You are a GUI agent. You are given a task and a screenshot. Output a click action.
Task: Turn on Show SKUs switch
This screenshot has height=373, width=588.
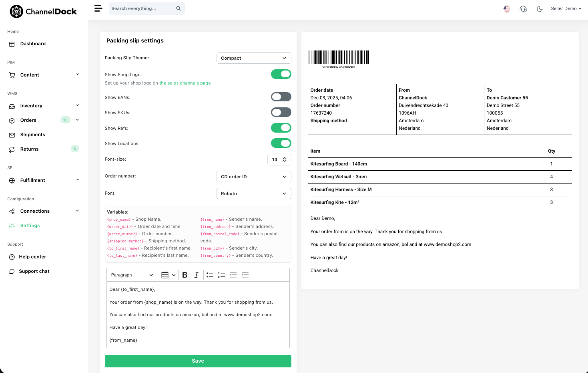[x=281, y=113]
